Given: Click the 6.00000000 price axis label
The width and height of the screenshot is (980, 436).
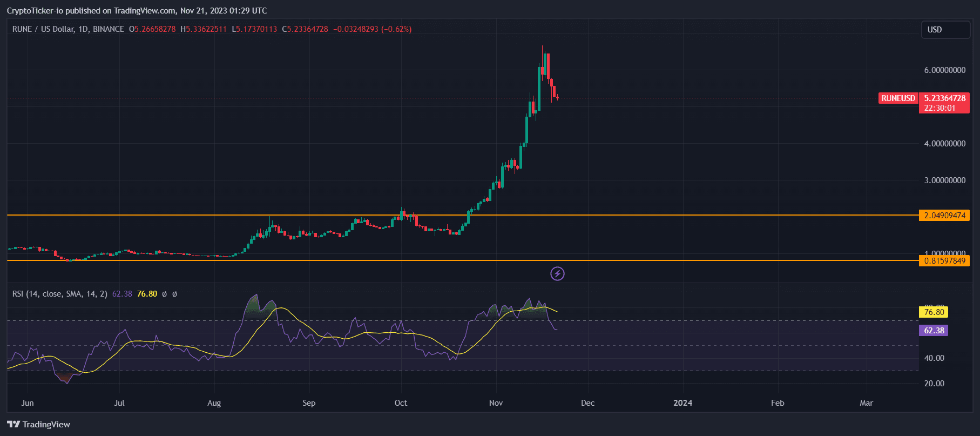Looking at the screenshot, I should [x=944, y=70].
